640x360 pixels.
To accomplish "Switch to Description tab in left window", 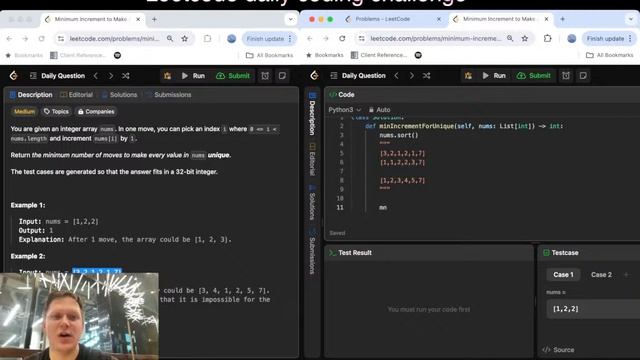I will tap(31, 95).
